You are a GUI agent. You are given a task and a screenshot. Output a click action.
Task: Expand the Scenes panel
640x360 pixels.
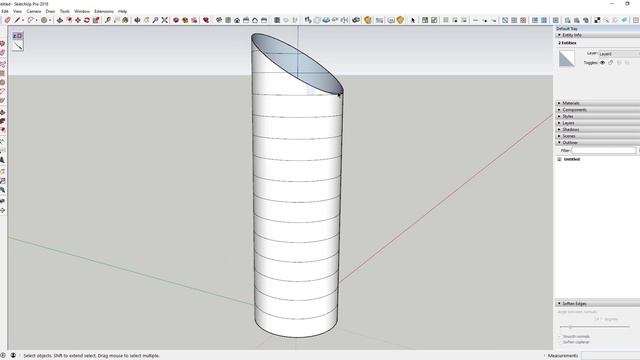[x=559, y=136]
